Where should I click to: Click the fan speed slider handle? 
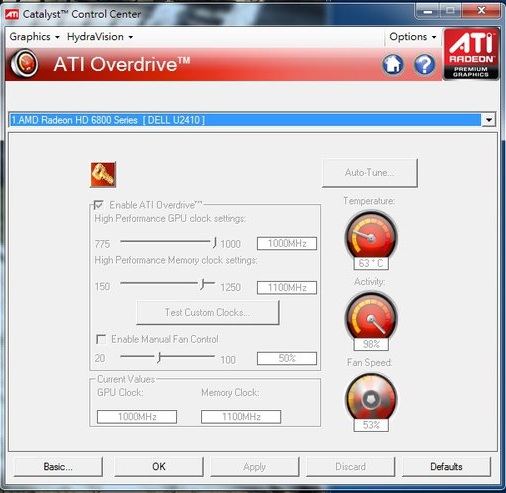[x=159, y=357]
